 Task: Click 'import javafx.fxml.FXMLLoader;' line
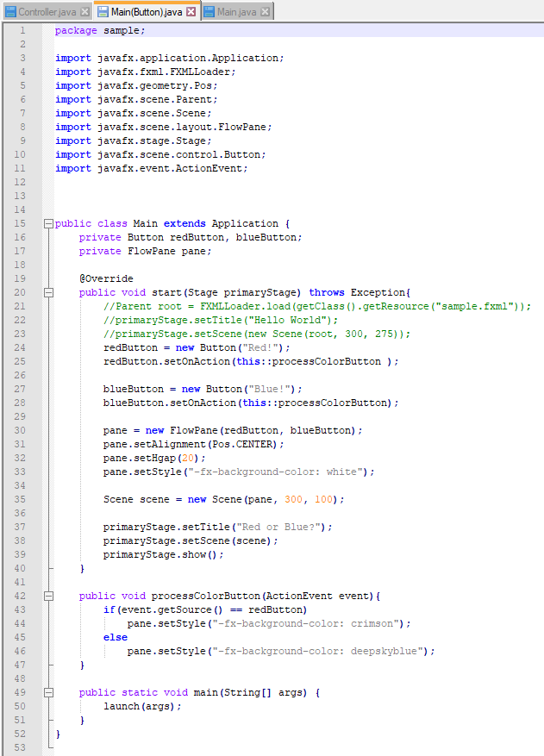click(145, 72)
